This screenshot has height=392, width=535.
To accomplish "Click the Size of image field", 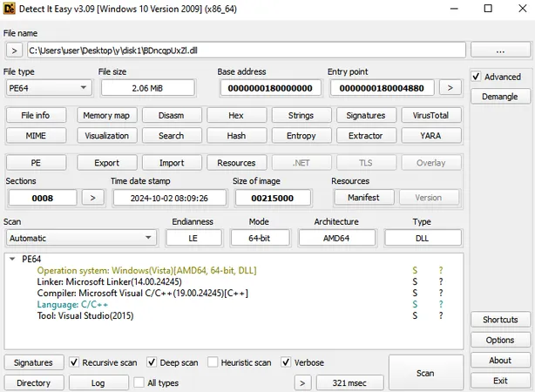I will [273, 198].
